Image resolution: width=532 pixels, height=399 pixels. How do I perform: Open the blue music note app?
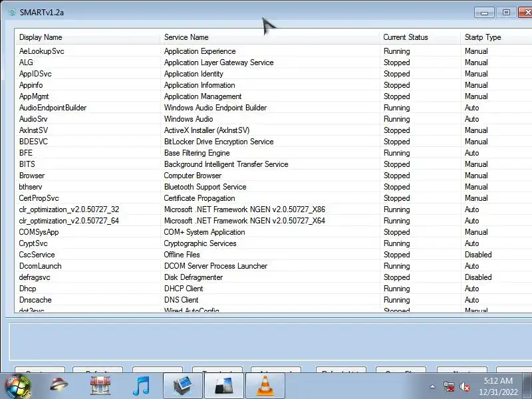141,386
